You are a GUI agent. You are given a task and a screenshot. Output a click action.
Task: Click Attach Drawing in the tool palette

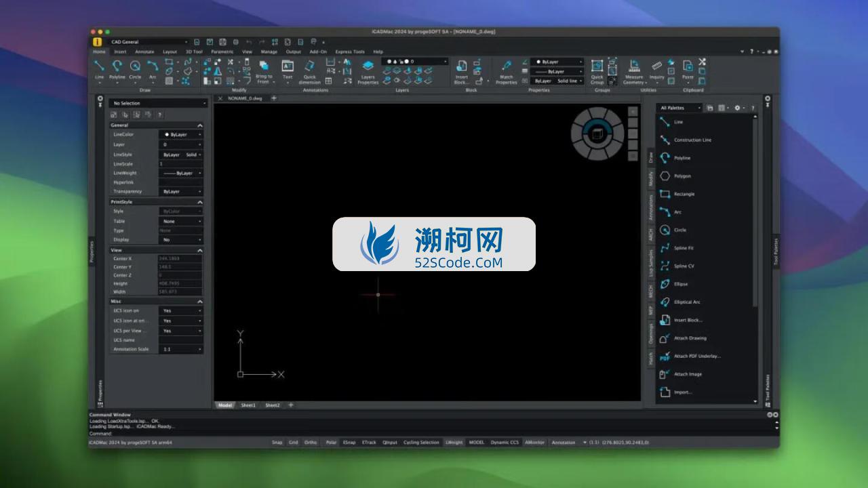coord(684,338)
